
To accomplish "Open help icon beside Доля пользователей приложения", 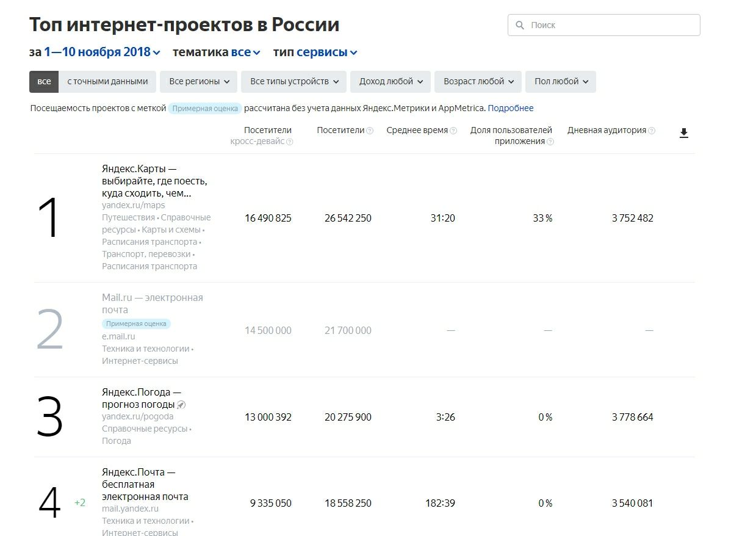I will (550, 142).
